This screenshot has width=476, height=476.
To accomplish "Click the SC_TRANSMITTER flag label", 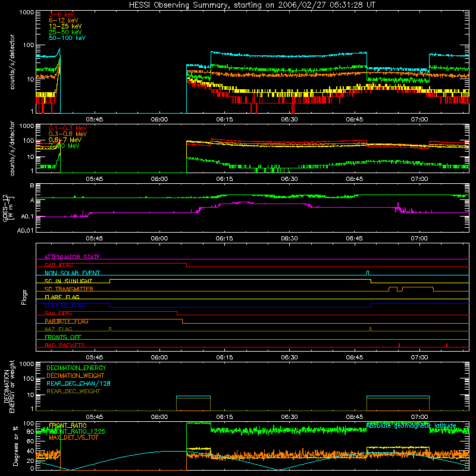I will tap(69, 289).
